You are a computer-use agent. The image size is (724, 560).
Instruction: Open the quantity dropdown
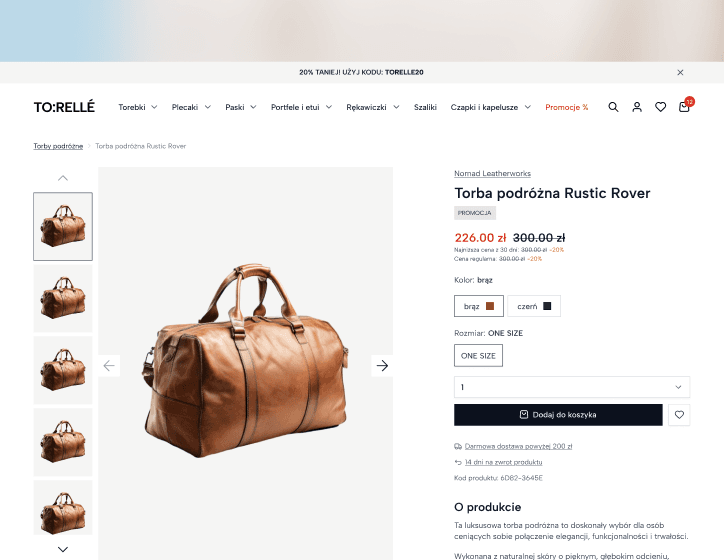572,387
